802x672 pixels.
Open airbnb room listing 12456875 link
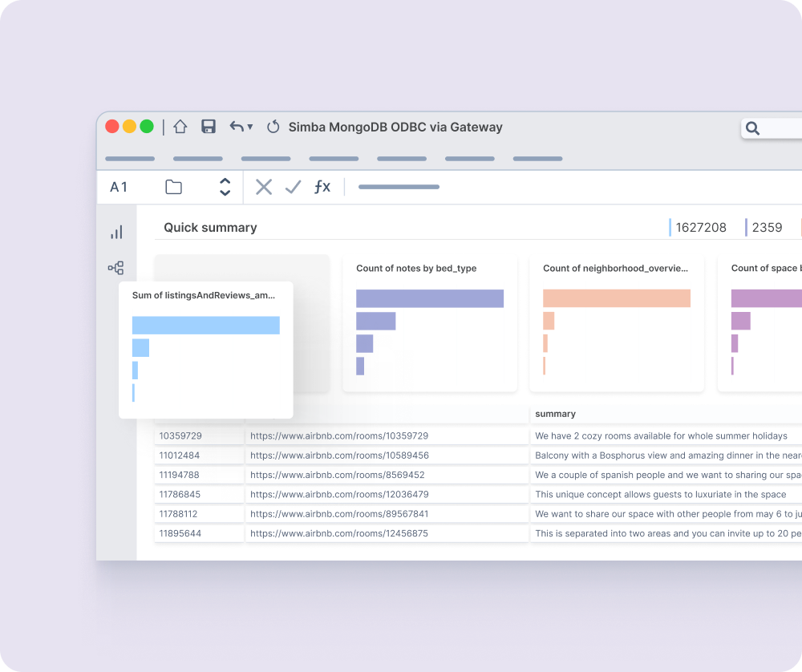[x=340, y=533]
